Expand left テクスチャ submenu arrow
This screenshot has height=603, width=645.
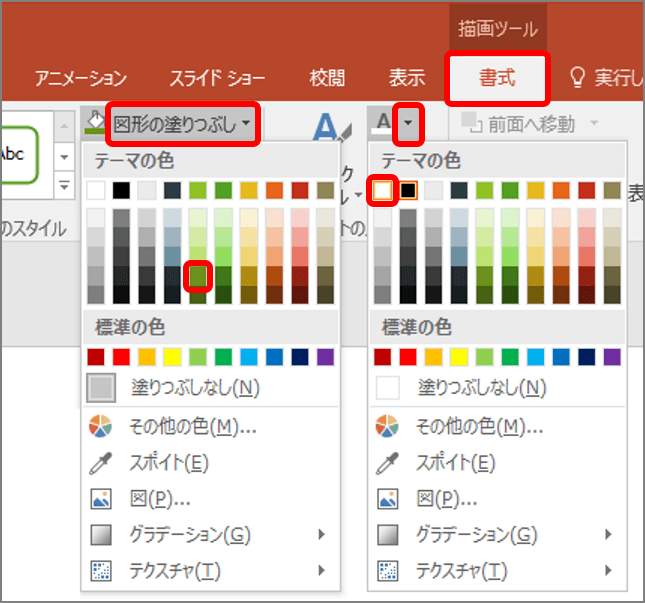pos(322,570)
